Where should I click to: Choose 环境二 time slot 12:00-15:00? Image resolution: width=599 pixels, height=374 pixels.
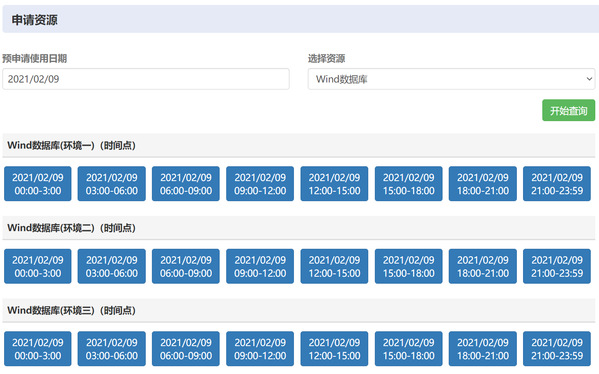tap(334, 266)
